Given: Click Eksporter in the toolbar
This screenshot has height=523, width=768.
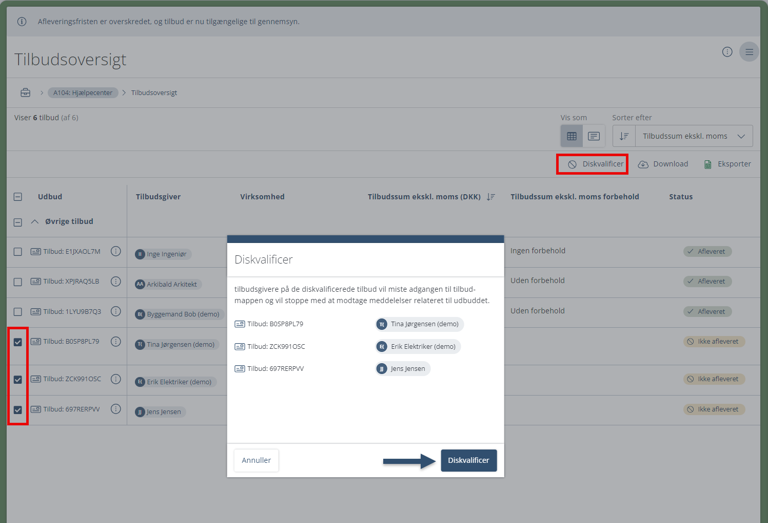Looking at the screenshot, I should 727,164.
